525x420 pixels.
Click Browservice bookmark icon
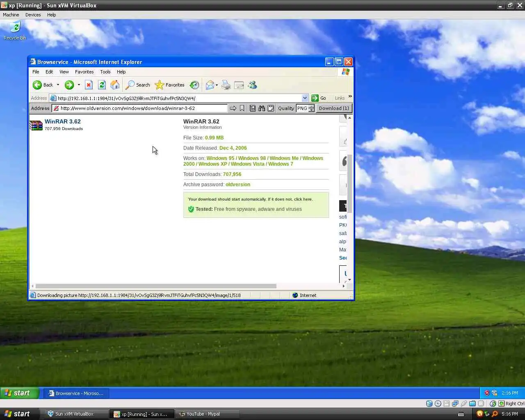point(242,108)
